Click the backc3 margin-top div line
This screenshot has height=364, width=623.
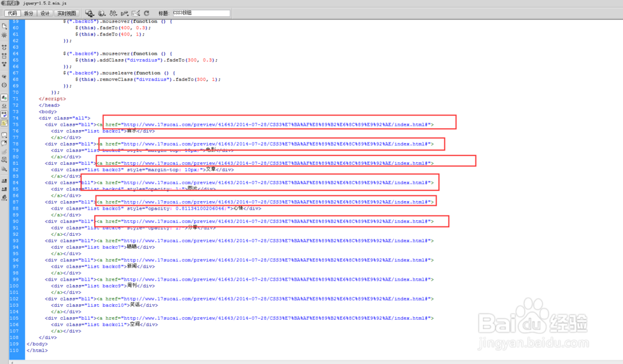pos(142,169)
